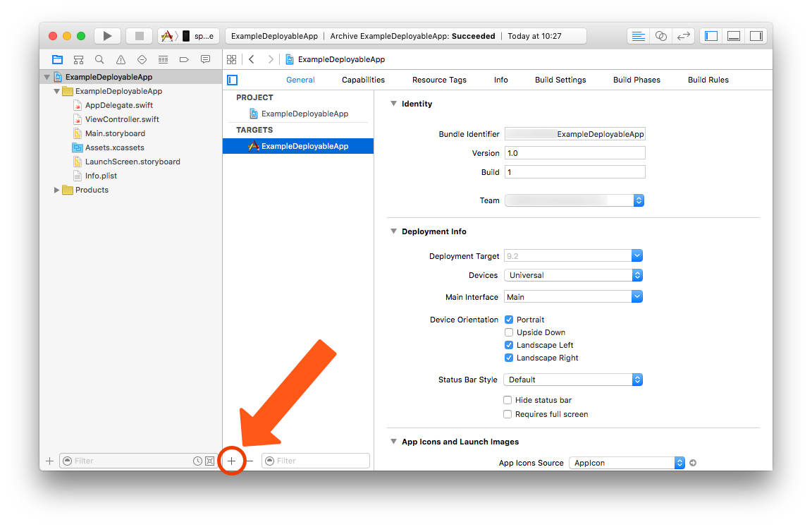This screenshot has height=527, width=812.
Task: Click the add target plus button
Action: (x=231, y=461)
